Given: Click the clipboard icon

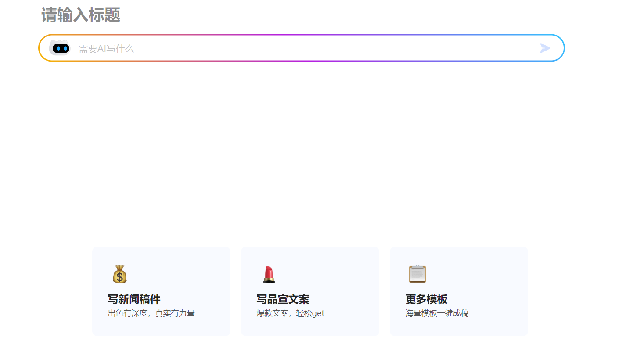Looking at the screenshot, I should click(x=417, y=274).
